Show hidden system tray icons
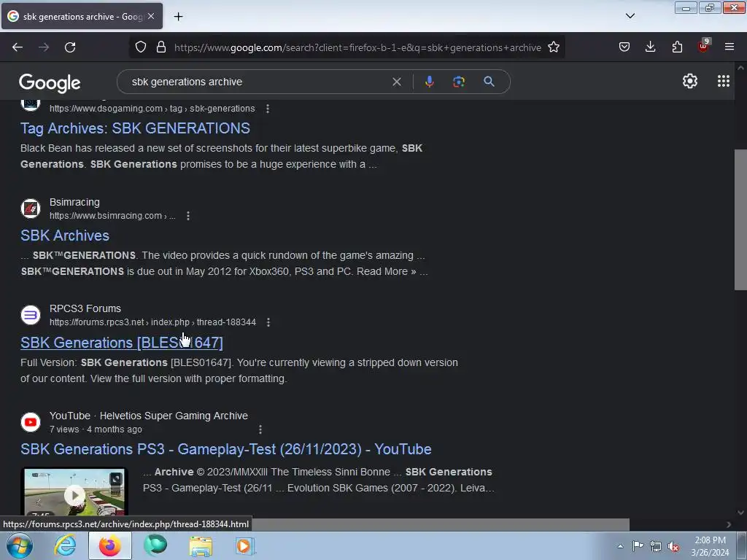The width and height of the screenshot is (747, 560). pyautogui.click(x=620, y=546)
